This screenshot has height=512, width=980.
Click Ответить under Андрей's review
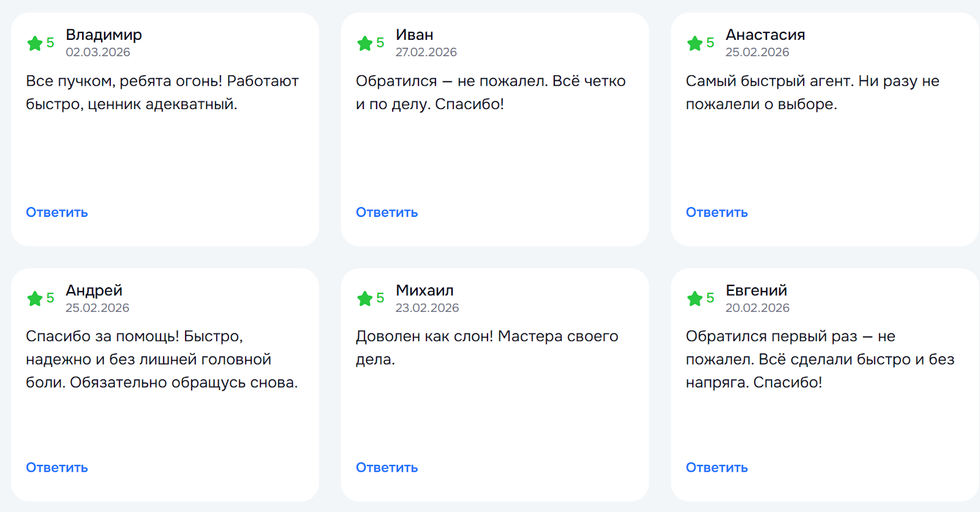tap(56, 467)
